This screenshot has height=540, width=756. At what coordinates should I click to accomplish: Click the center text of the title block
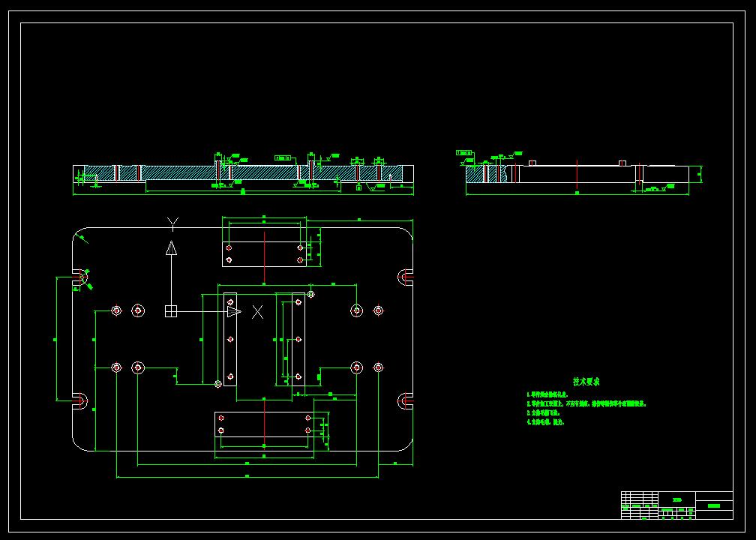[x=677, y=500]
